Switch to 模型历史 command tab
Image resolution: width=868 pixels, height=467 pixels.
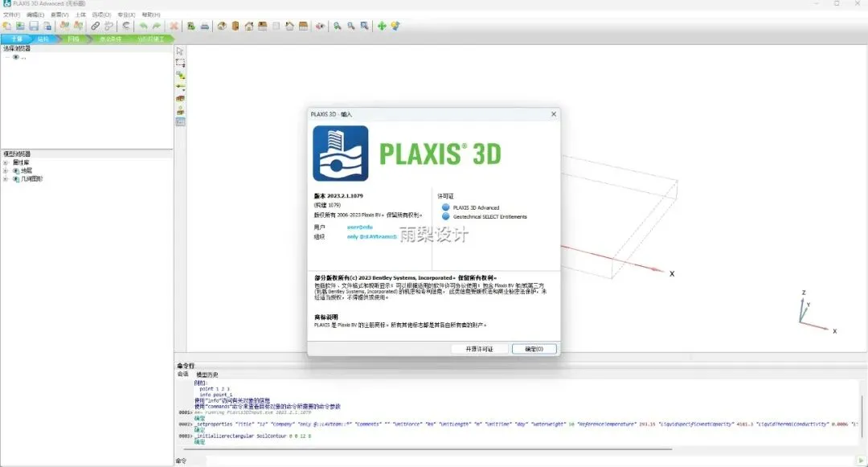(207, 375)
